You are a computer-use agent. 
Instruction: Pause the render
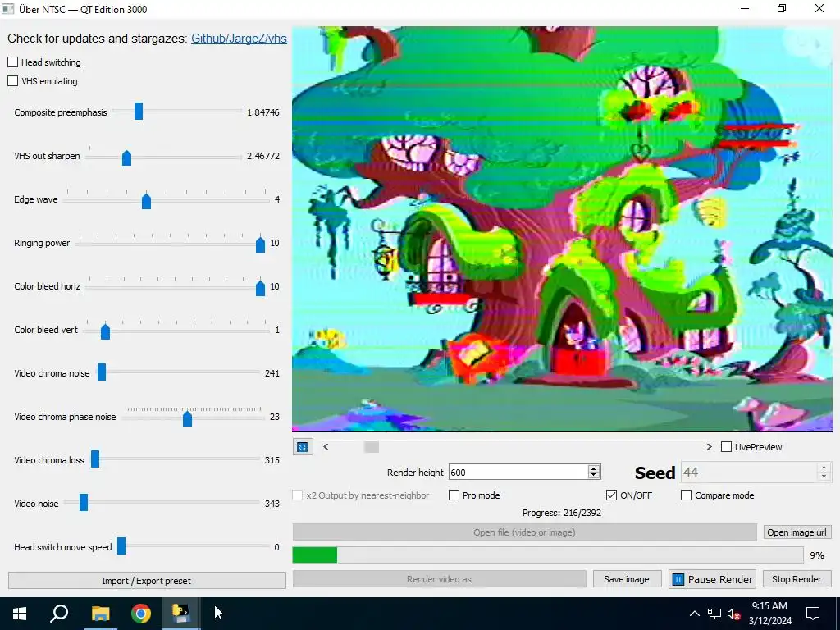[x=713, y=579]
